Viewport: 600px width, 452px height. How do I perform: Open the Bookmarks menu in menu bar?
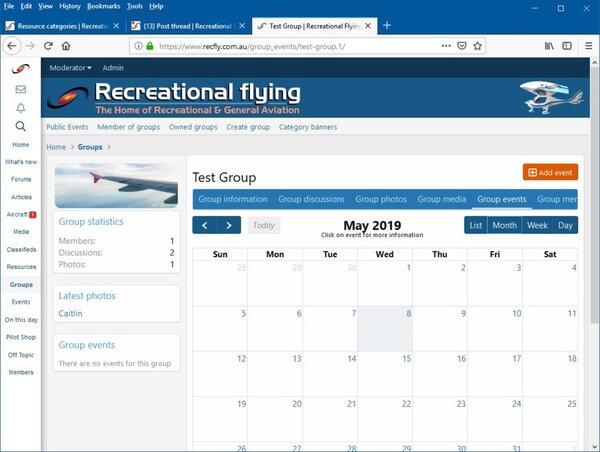tap(103, 6)
